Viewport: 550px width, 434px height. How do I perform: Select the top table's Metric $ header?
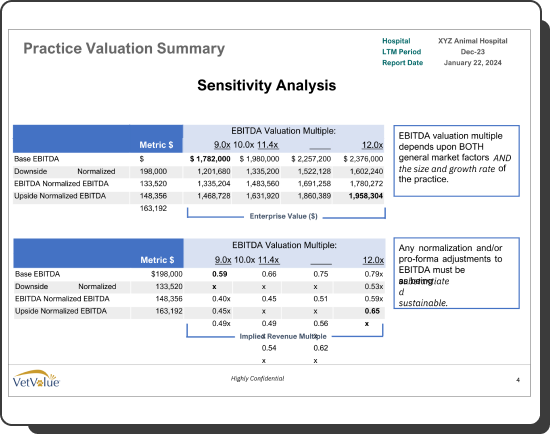pos(156,145)
